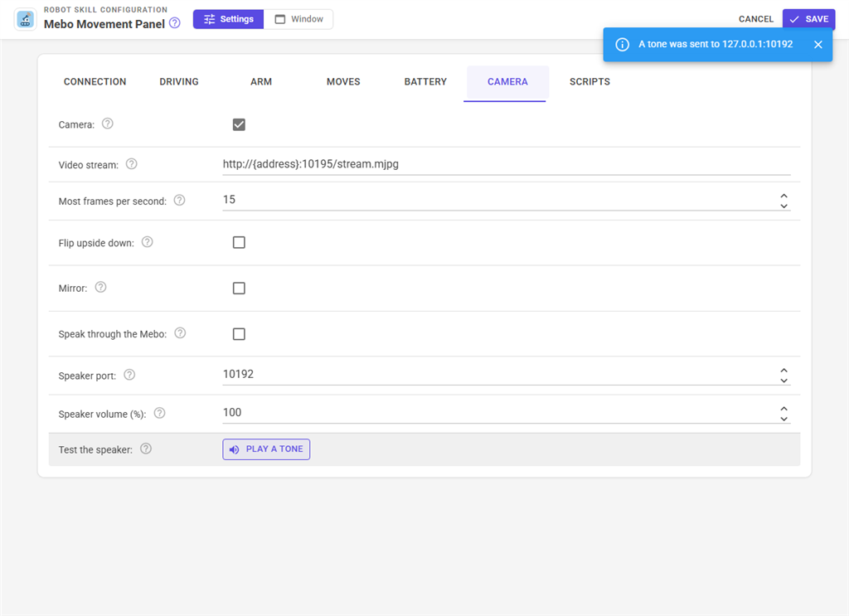849x616 pixels.
Task: Enable Flip upside down checkbox
Action: tap(239, 242)
